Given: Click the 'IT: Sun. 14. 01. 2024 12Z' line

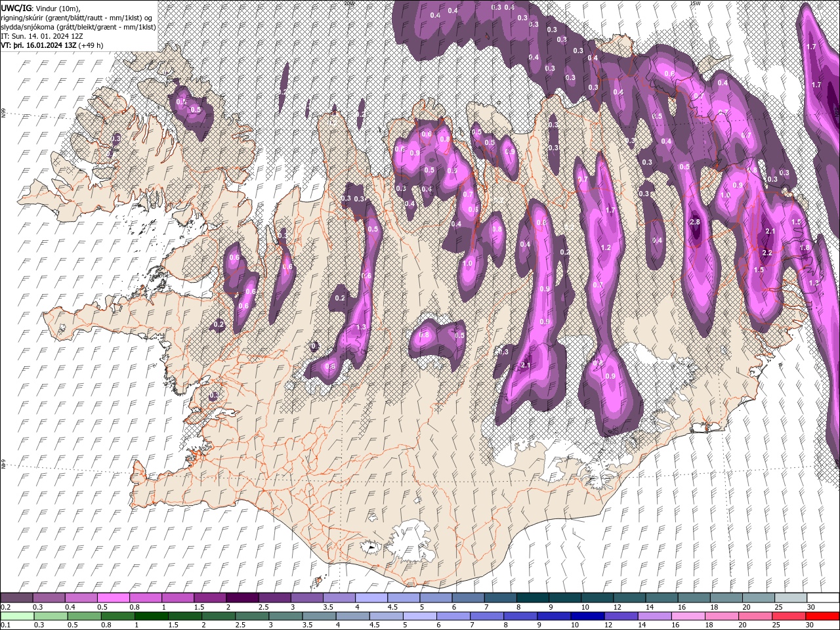Looking at the screenshot, I should coord(42,36).
